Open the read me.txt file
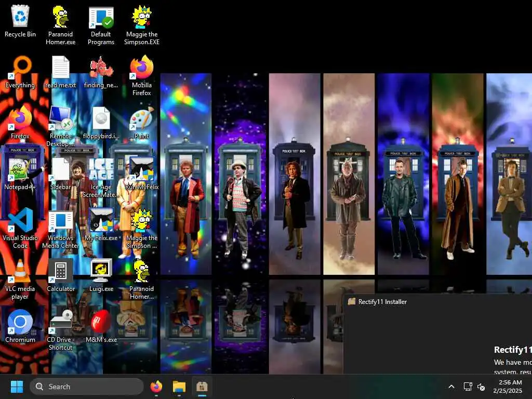The width and height of the screenshot is (532, 399). tap(60, 72)
